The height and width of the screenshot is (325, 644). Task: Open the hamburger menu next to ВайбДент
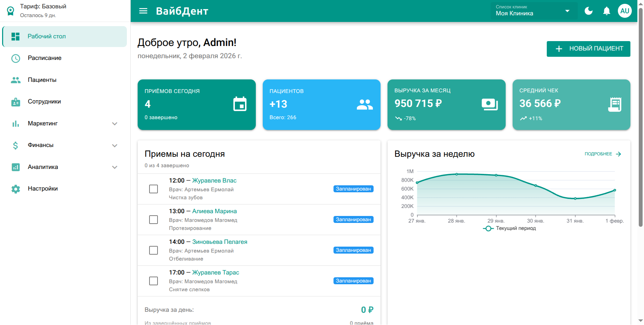pos(143,11)
